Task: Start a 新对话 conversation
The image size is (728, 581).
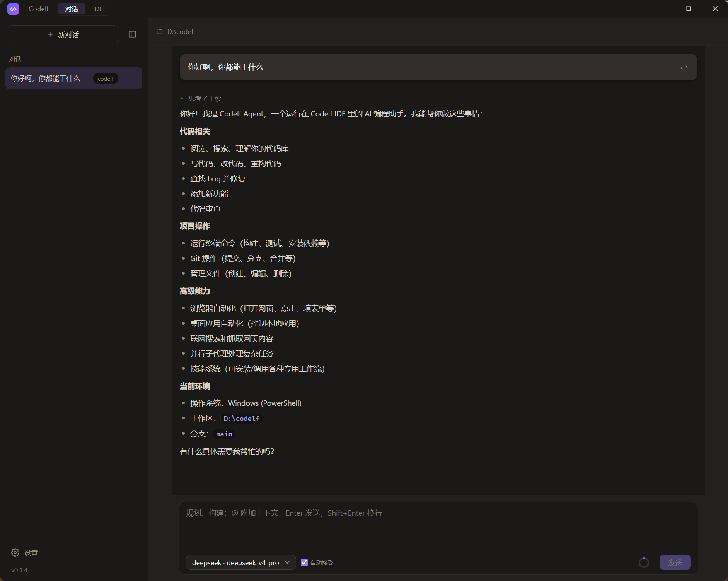Action: [x=63, y=34]
